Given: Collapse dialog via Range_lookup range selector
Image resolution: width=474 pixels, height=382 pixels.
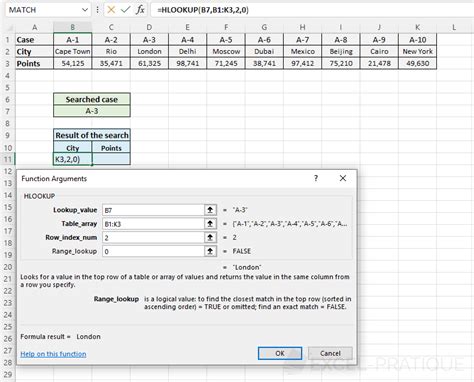Looking at the screenshot, I should point(210,251).
